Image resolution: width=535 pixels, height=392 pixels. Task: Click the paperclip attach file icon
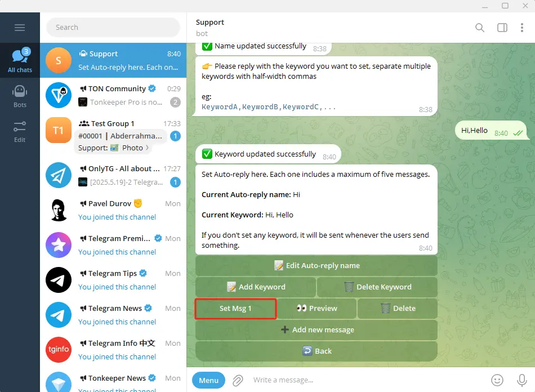click(238, 380)
